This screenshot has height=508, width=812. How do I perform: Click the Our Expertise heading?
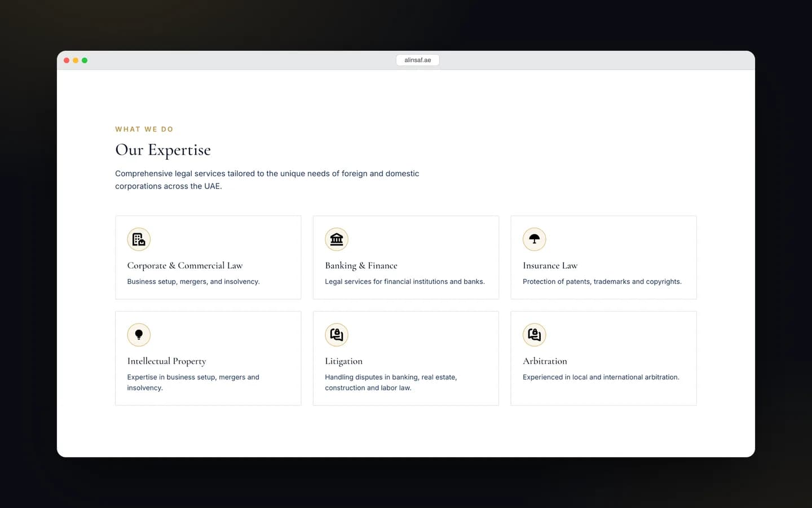coord(163,150)
